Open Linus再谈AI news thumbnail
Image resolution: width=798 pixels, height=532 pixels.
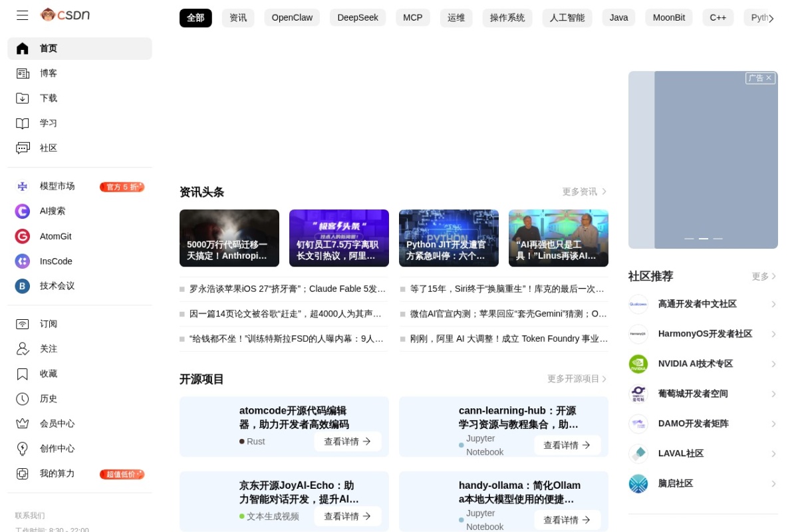559,238
